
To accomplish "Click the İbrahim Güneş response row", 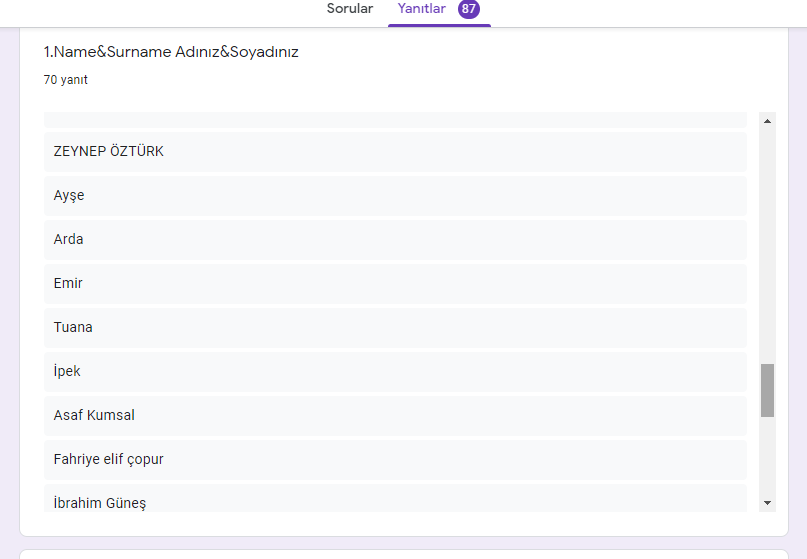I will point(395,499).
